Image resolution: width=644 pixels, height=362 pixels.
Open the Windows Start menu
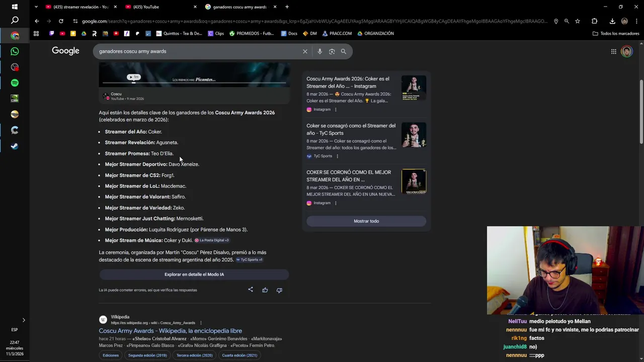pos(15,7)
